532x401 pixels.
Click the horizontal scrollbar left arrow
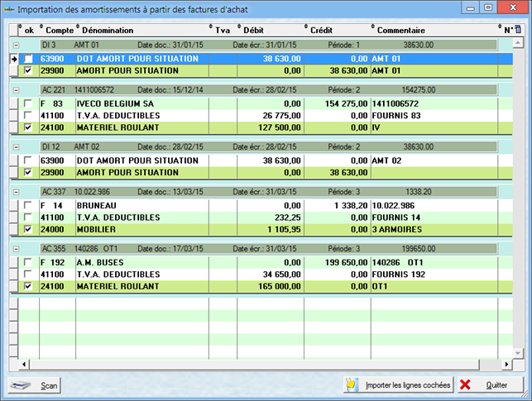click(x=24, y=365)
